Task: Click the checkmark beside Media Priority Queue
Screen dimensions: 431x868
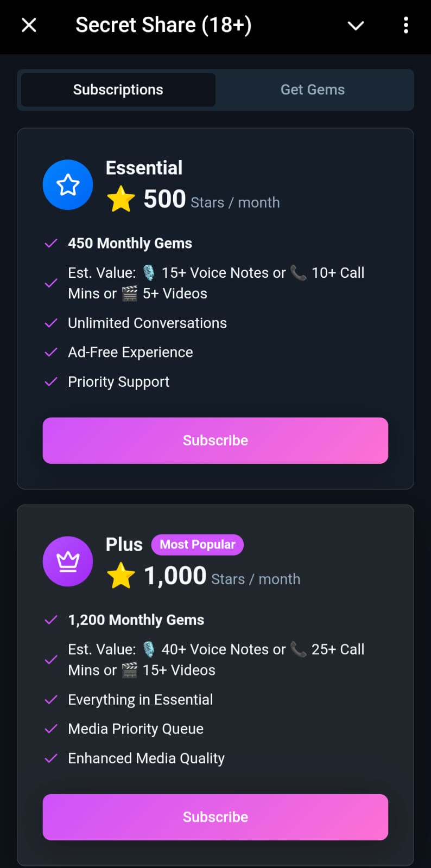Action: (x=51, y=729)
